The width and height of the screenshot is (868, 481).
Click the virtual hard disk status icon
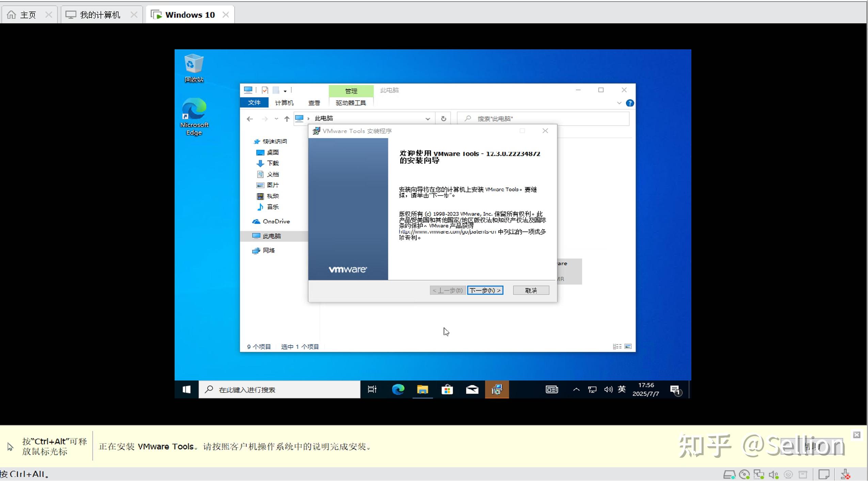730,474
